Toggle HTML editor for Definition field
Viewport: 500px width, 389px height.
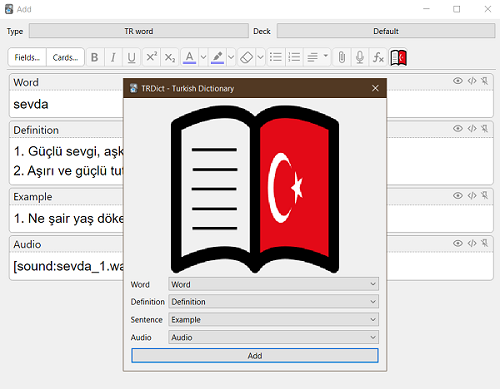point(472,128)
